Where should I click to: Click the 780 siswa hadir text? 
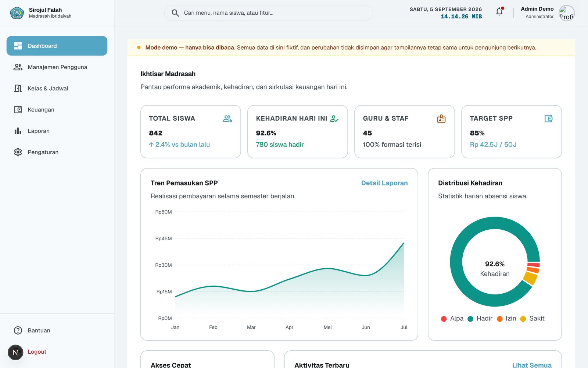[280, 145]
